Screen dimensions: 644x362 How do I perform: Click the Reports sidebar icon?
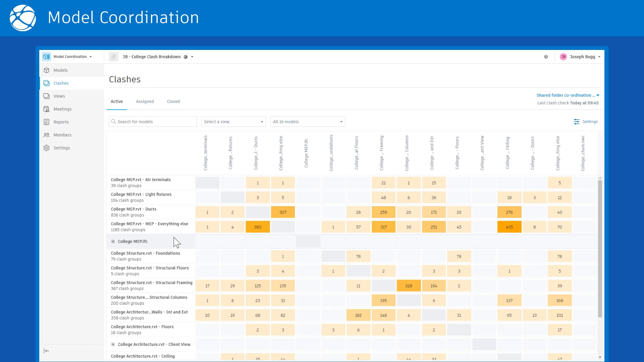point(47,122)
